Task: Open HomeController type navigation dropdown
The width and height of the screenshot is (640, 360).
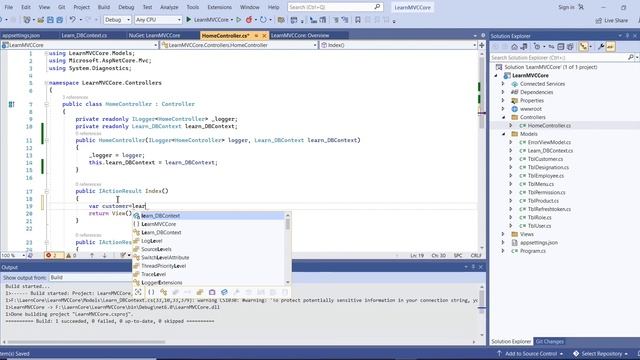Action: click(239, 45)
